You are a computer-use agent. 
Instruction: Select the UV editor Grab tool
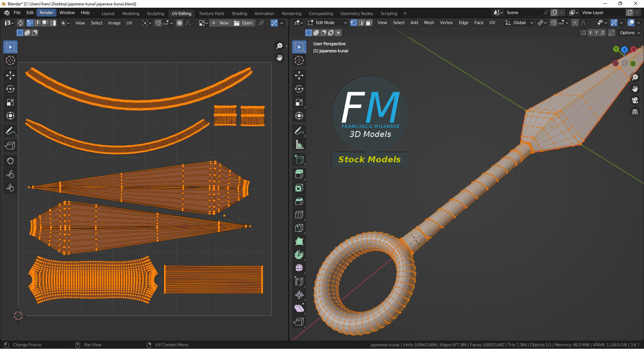tap(10, 161)
